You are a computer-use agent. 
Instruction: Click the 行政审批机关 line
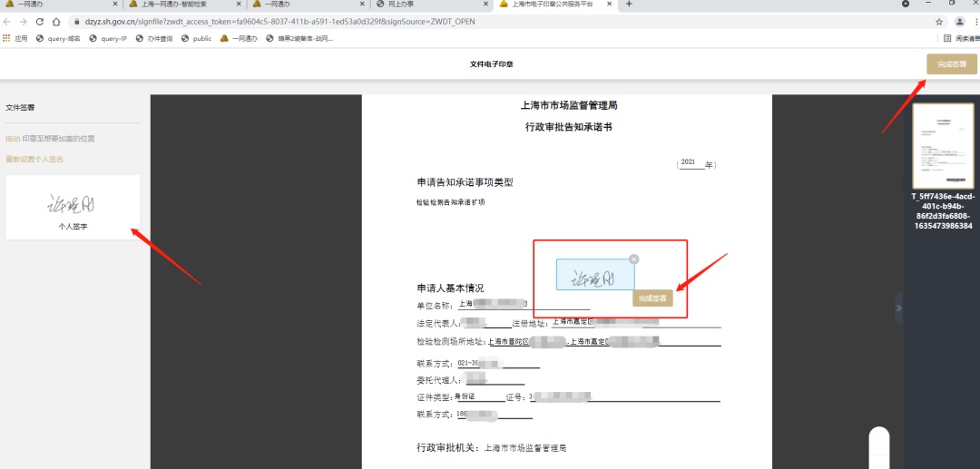pyautogui.click(x=491, y=448)
